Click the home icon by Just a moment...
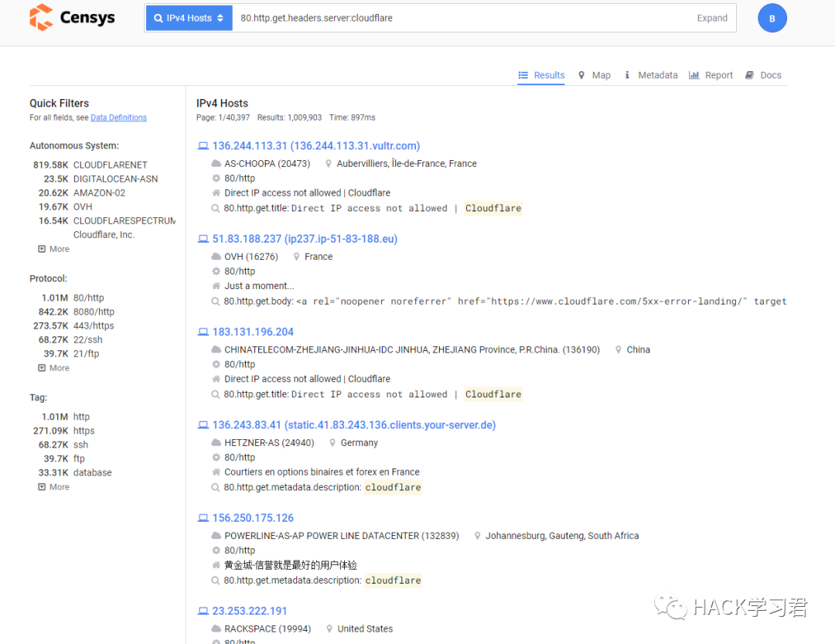The image size is (835, 644). 216,285
